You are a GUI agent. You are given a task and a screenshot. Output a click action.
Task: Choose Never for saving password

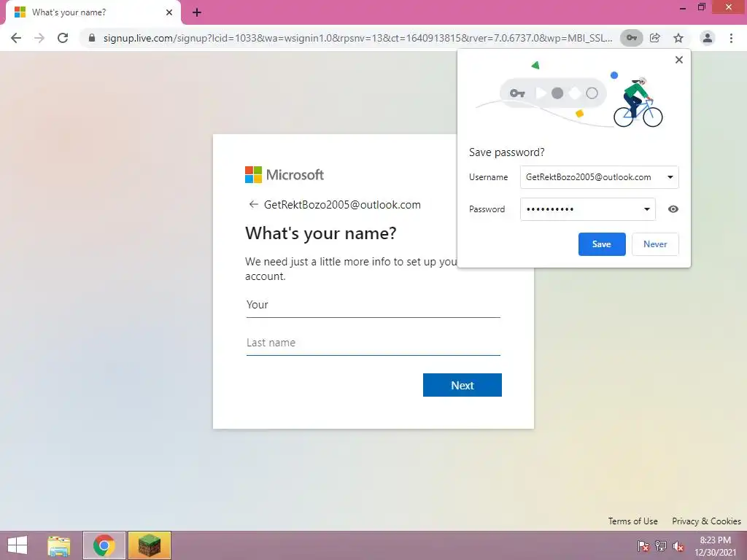[x=655, y=244]
